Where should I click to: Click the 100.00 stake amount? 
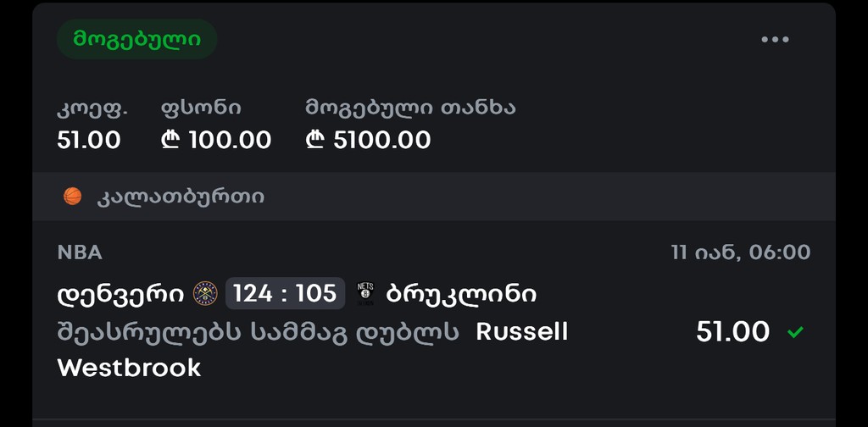point(230,140)
